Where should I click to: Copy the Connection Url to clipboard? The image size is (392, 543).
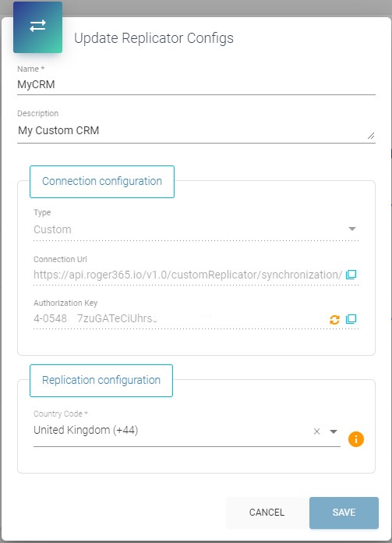coord(351,275)
